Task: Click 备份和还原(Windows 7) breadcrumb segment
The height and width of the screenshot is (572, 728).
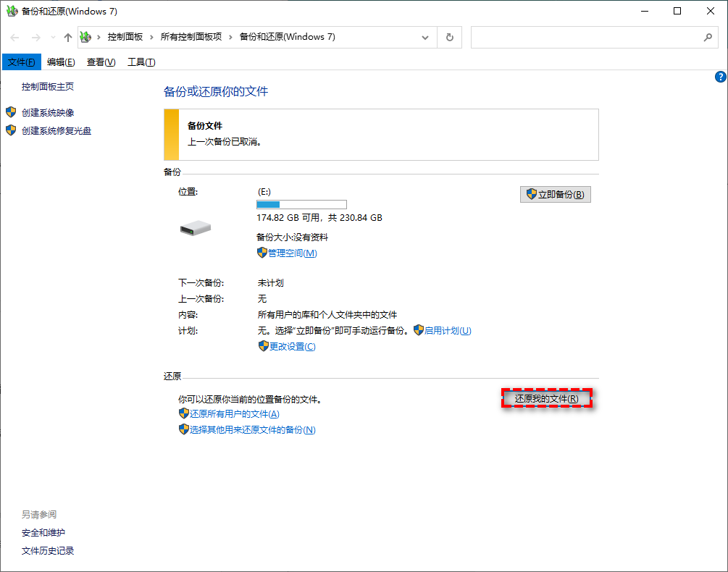Action: point(288,37)
